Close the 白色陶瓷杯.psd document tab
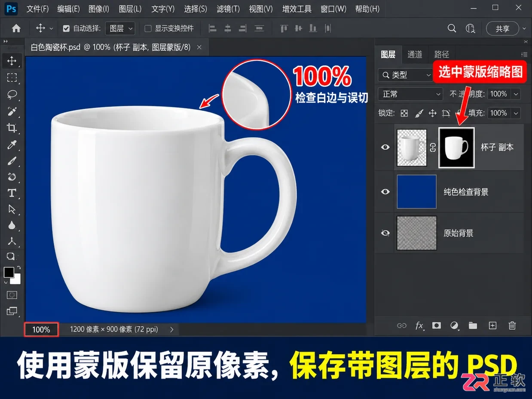 click(199, 47)
